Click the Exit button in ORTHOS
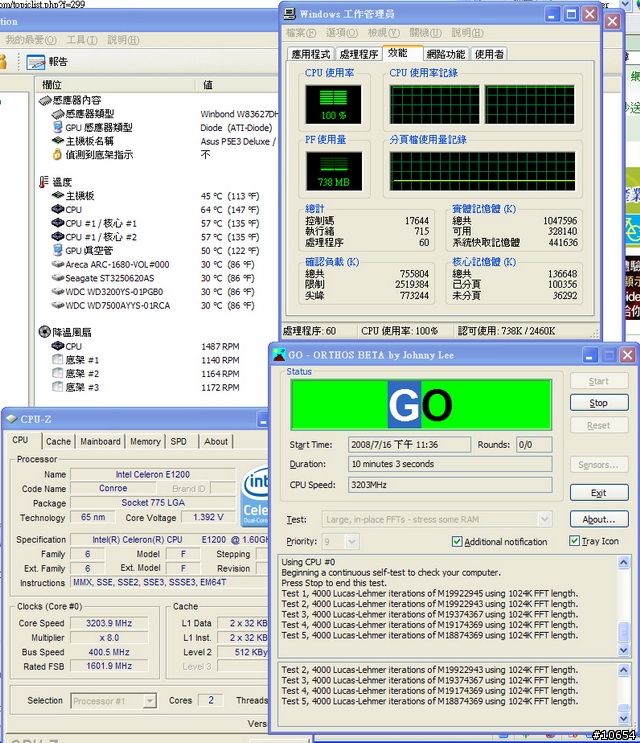Screen dimensions: 640x743 (x=599, y=493)
